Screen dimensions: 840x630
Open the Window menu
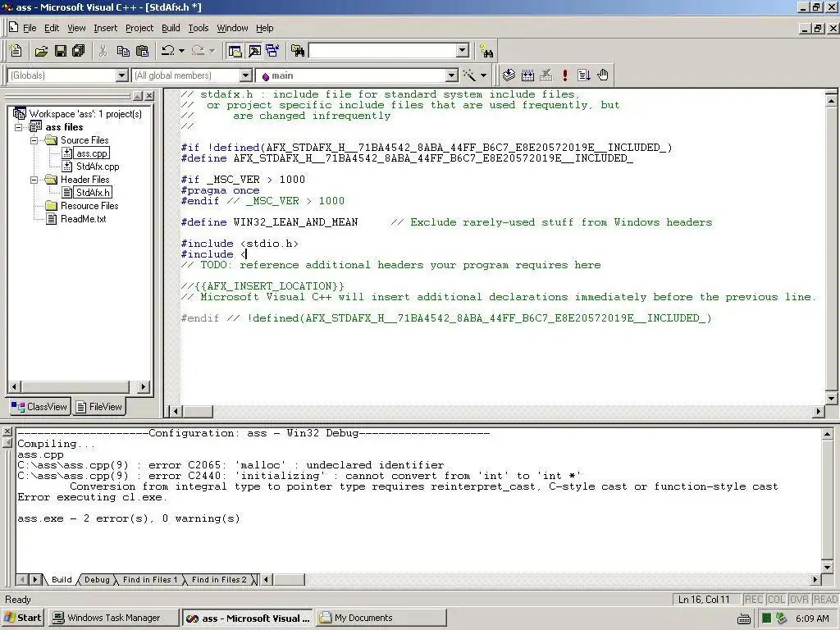(232, 28)
